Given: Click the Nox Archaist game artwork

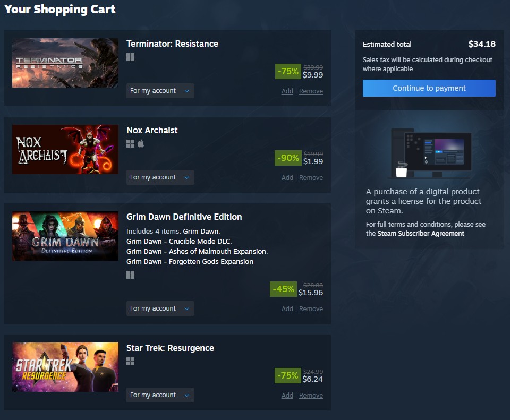Looking at the screenshot, I should click(x=65, y=150).
